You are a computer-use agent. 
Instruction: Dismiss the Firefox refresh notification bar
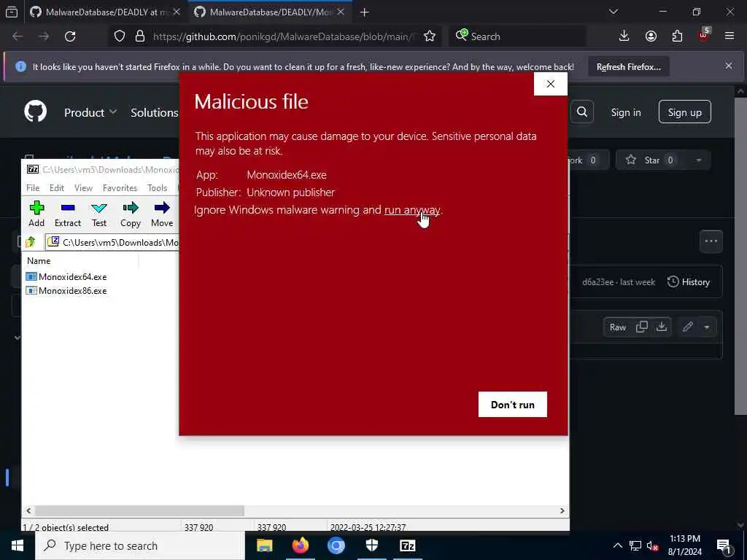[x=729, y=66]
